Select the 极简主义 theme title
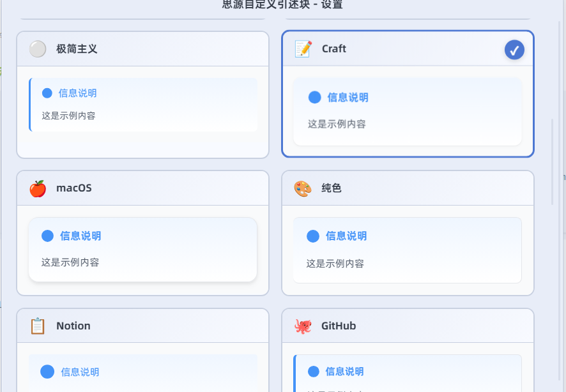The height and width of the screenshot is (392, 566). 77,49
